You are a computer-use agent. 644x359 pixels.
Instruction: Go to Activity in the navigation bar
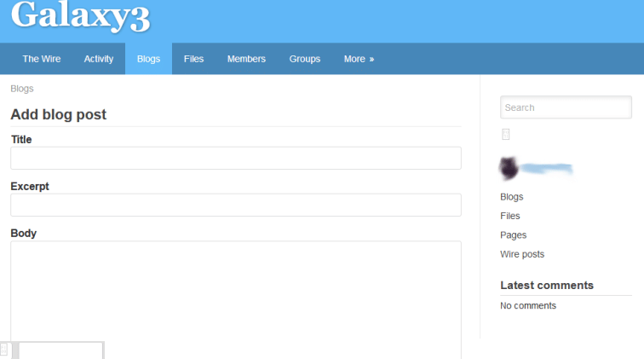pyautogui.click(x=99, y=59)
